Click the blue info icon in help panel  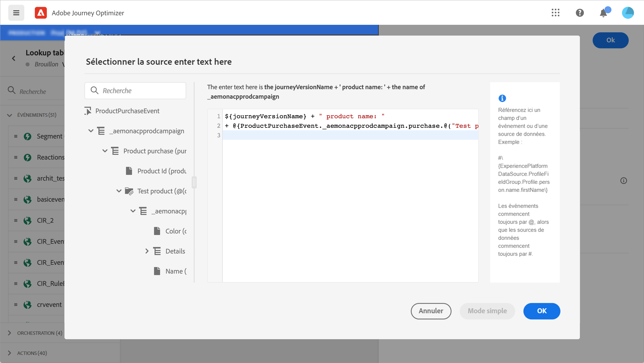[502, 98]
